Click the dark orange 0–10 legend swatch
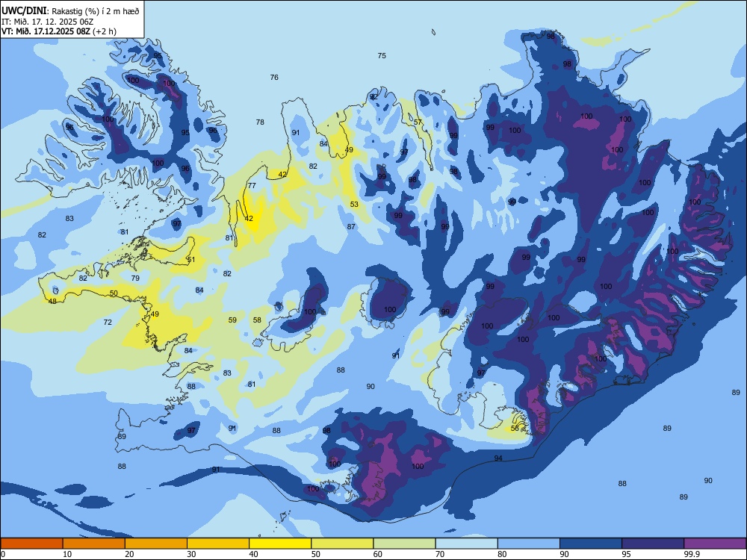This screenshot has height=560, width=747. (31, 544)
